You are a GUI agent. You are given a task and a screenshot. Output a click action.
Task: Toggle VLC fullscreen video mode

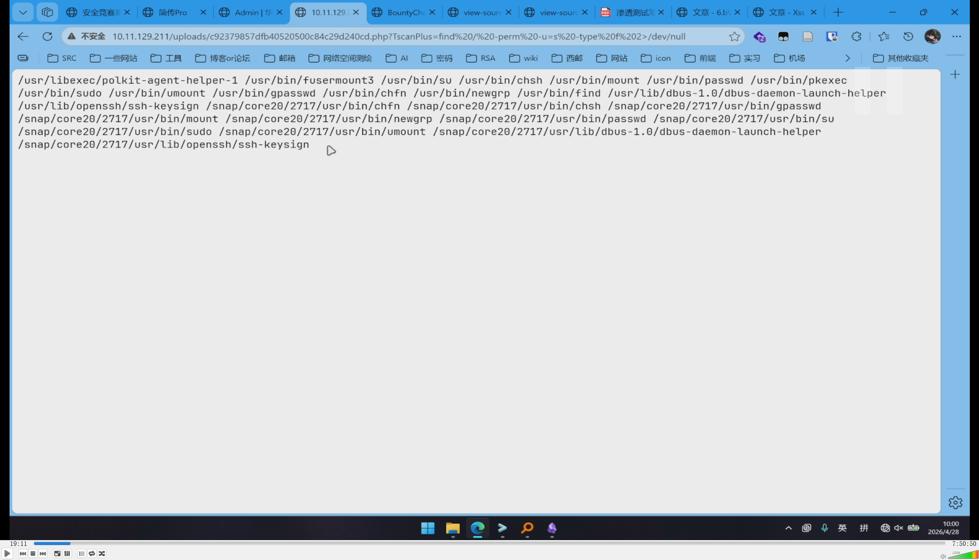point(57,553)
